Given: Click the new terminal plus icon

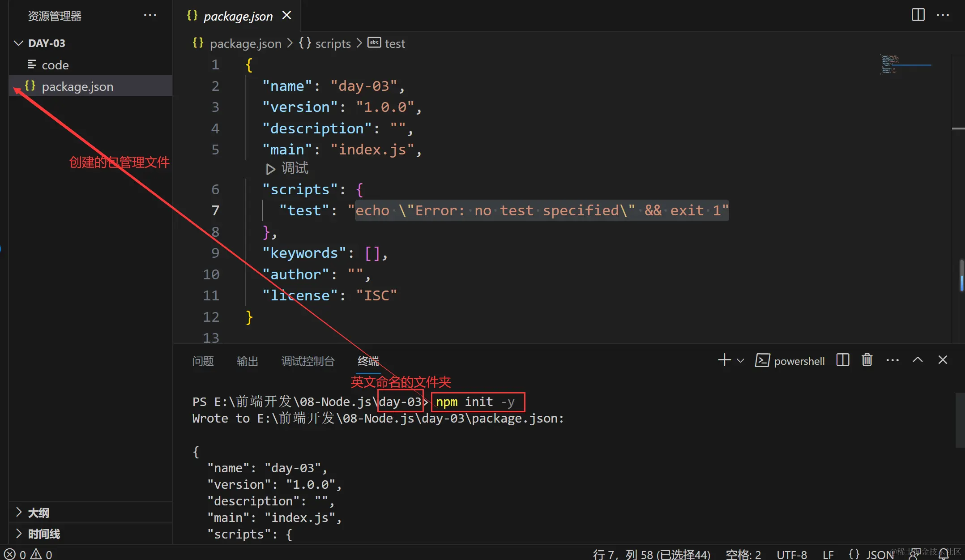Looking at the screenshot, I should [x=724, y=360].
